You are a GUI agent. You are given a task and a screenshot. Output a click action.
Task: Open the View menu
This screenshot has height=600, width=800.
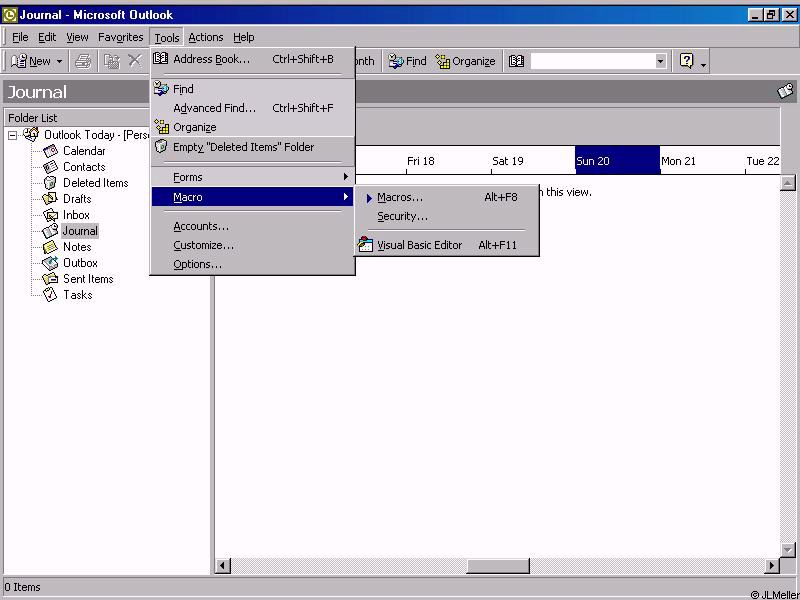77,37
